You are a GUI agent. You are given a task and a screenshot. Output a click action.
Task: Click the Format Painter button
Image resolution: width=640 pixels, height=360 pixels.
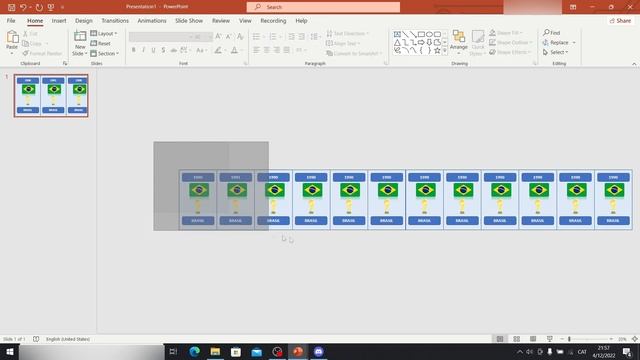42,53
